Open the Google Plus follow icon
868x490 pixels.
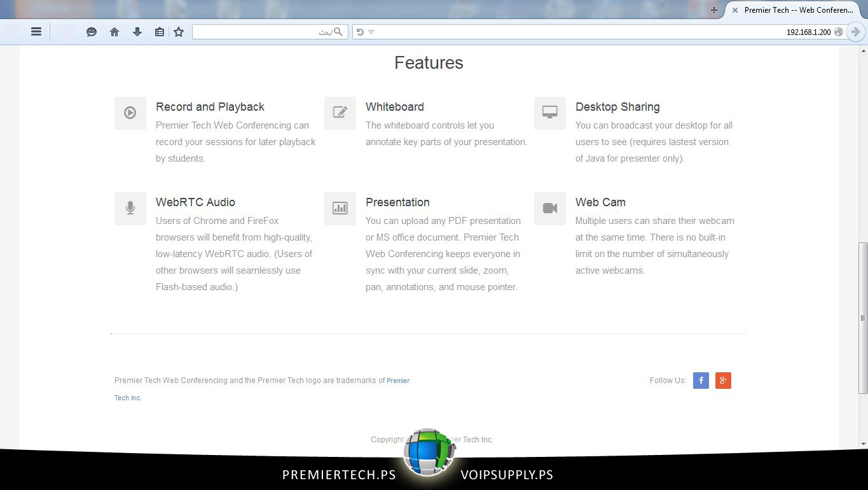[x=723, y=381]
